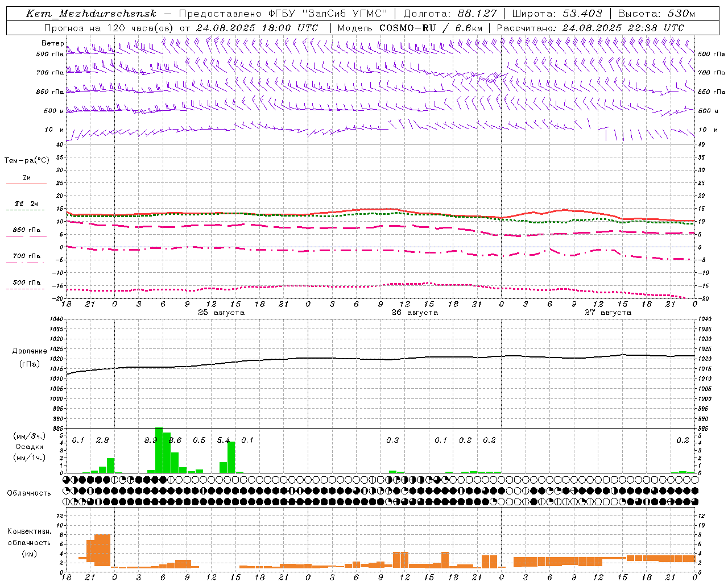The width and height of the screenshot is (728, 582).
Task: Click the elevation text Высота: 530м
Action: [x=656, y=14]
